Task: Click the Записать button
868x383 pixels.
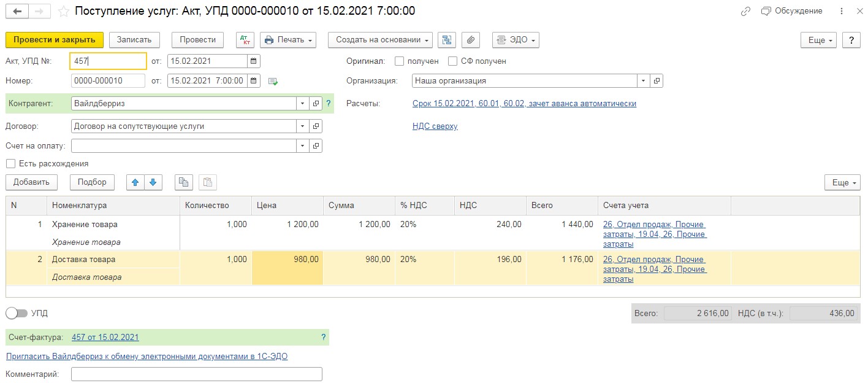Action: point(134,40)
